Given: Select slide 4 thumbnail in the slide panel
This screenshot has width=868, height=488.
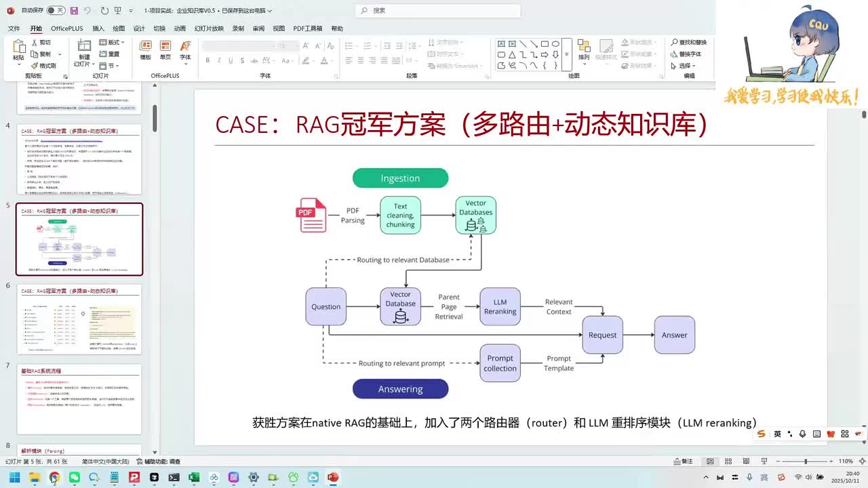Looking at the screenshot, I should 79,159.
